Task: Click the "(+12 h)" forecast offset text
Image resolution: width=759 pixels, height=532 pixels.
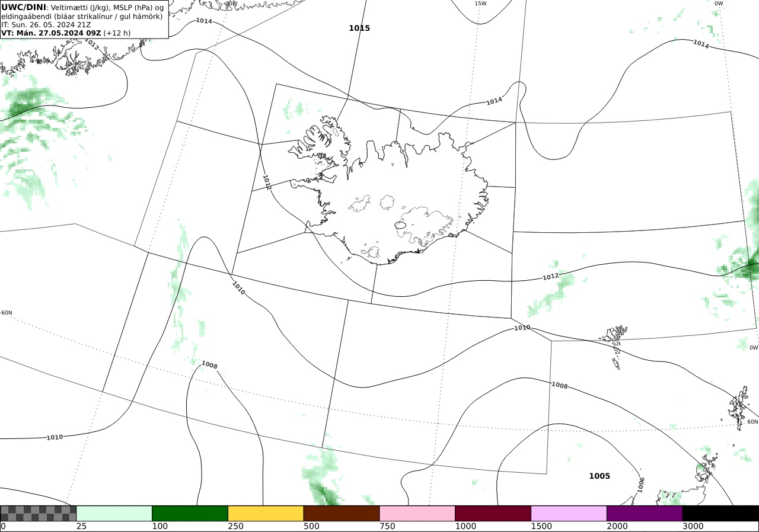Action: coord(117,33)
